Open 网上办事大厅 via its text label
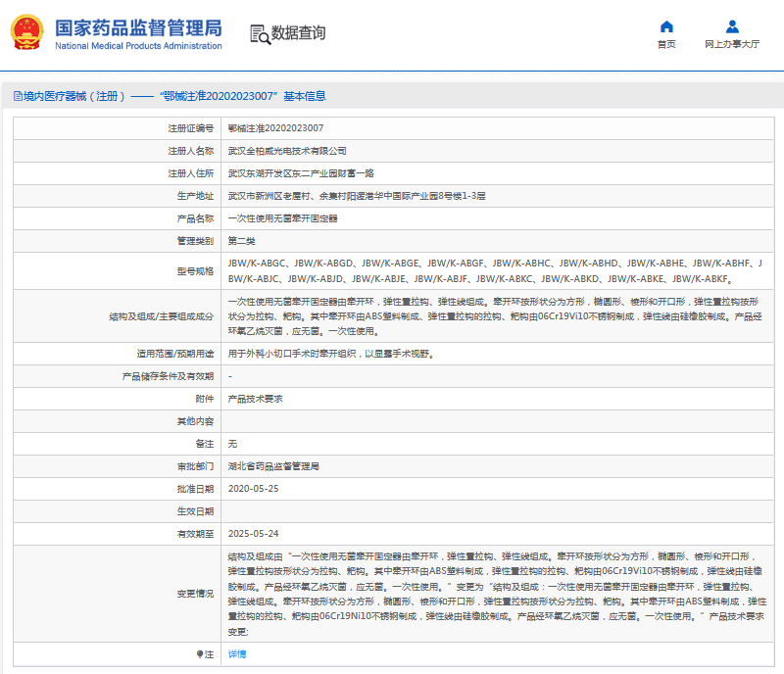This screenshot has height=674, width=784. [x=732, y=45]
